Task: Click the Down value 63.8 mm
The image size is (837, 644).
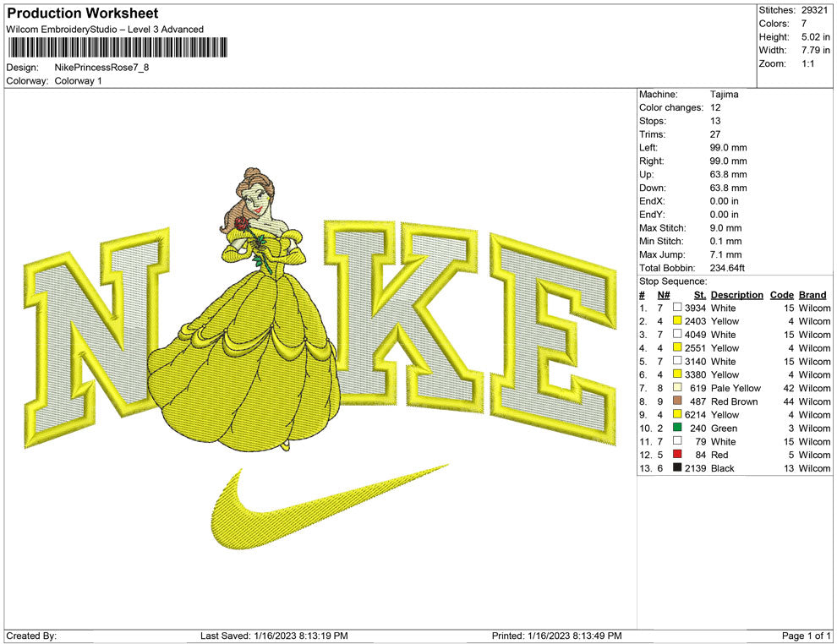Action: pos(729,188)
